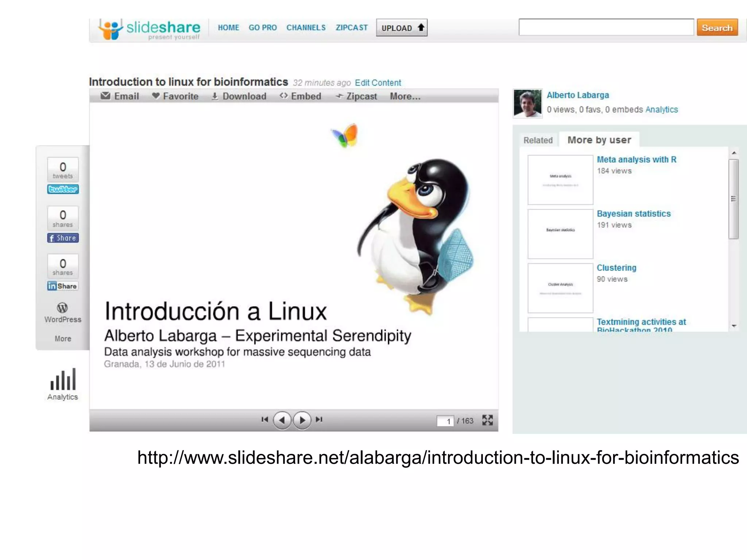This screenshot has width=747, height=560.
Task: Advance to the next slide
Action: pyautogui.click(x=302, y=420)
